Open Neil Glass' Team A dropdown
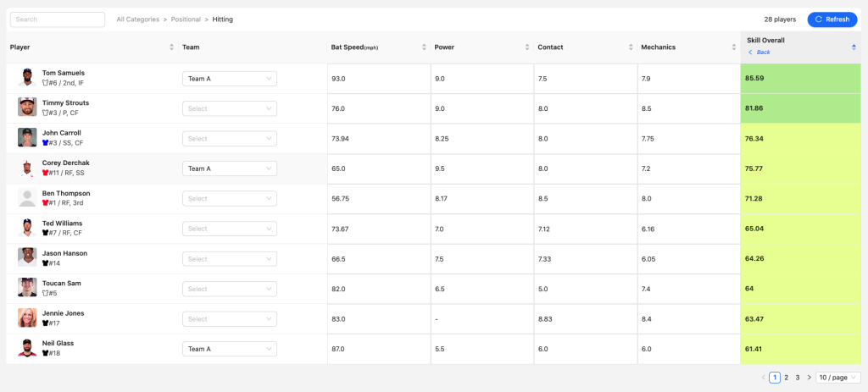The height and width of the screenshot is (392, 868). coord(230,349)
